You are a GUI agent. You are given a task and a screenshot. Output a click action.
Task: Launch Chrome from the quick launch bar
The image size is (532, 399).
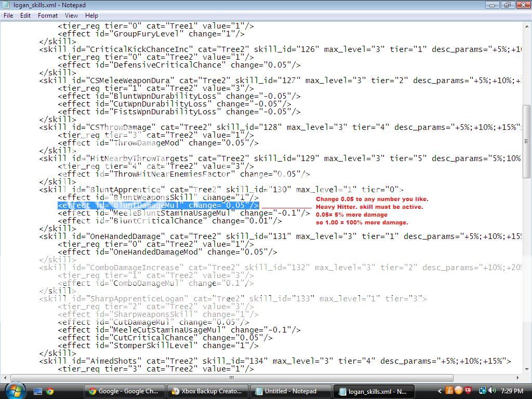tap(50, 391)
